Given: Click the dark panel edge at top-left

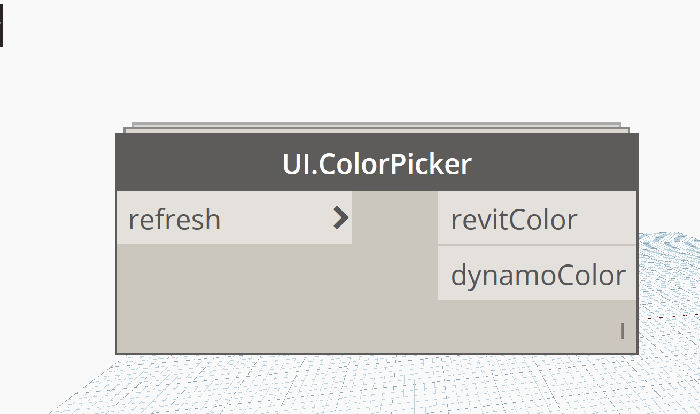Looking at the screenshot, I should 1,24.
